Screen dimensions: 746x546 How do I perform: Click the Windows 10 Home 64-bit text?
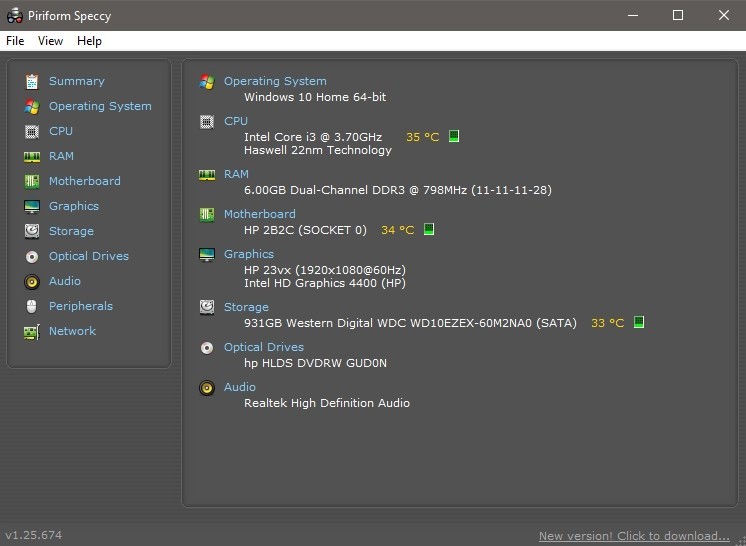pyautogui.click(x=315, y=97)
